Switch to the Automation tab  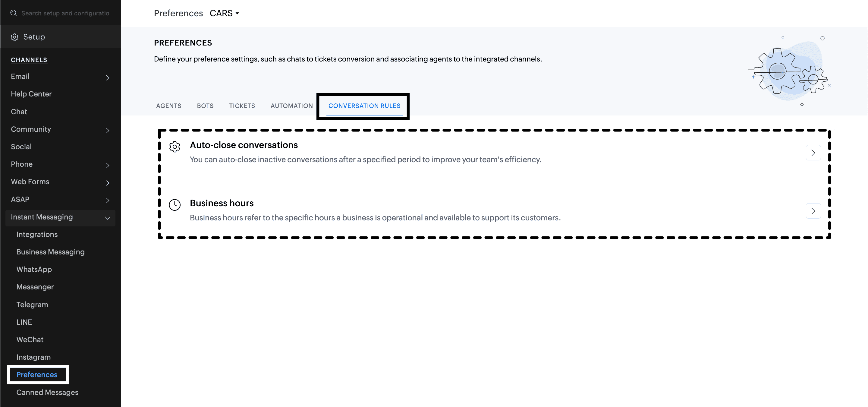[291, 106]
